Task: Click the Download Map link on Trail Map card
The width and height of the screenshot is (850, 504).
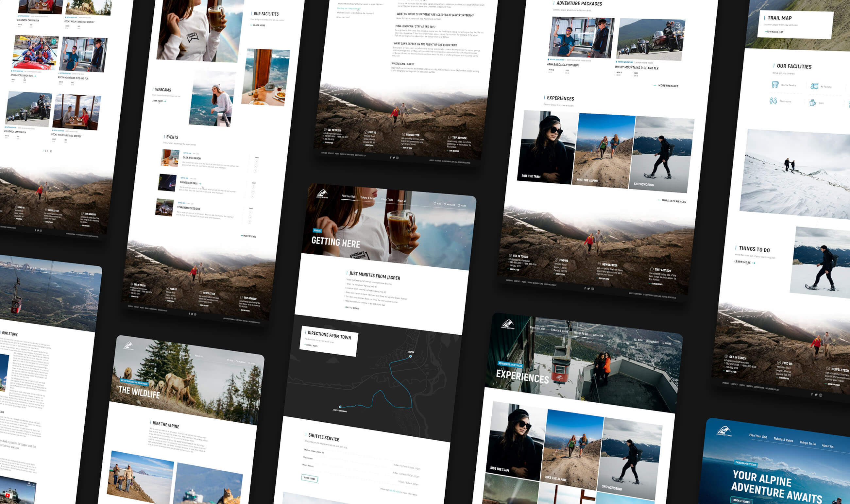Action: [774, 32]
